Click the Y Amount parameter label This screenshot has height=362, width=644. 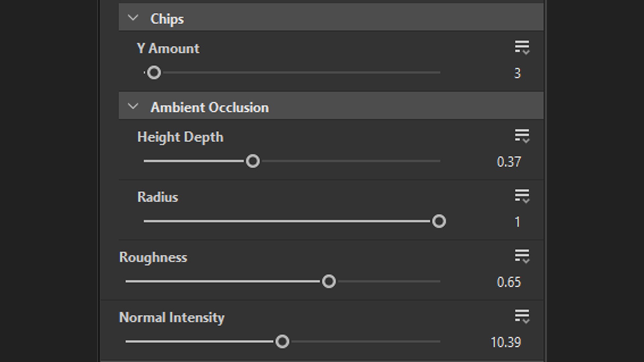tap(168, 49)
